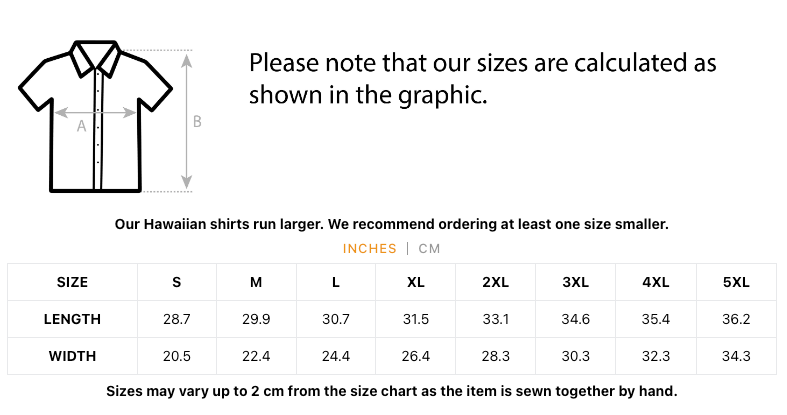787x415 pixels.
Task: Click the 34.3 width value for 5XL
Action: tap(736, 356)
